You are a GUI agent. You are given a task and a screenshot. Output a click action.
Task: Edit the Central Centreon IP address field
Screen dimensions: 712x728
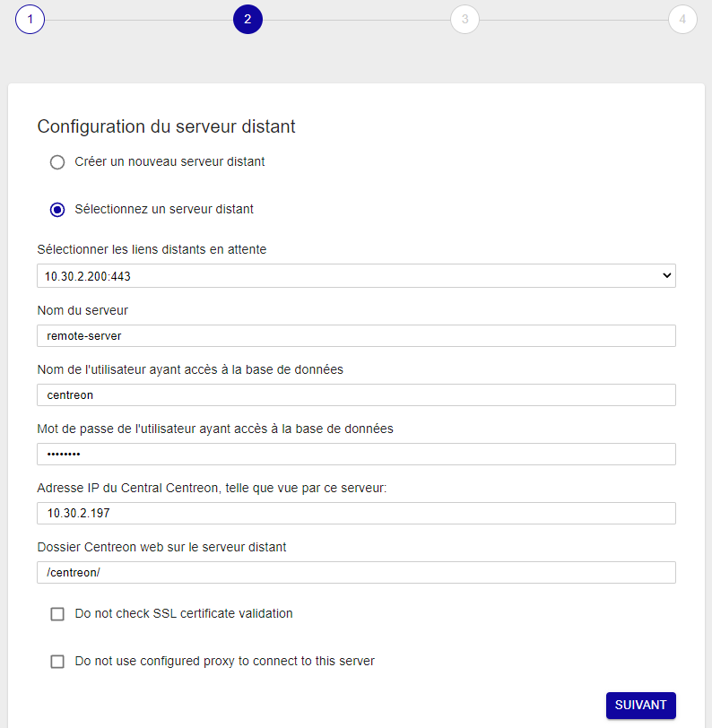tap(356, 514)
